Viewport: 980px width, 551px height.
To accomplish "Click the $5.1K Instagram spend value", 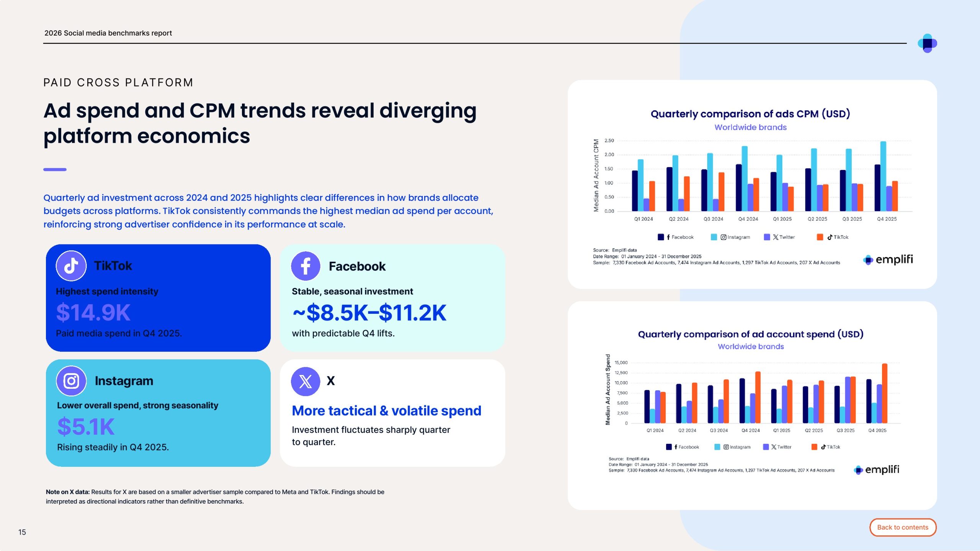I will [86, 427].
